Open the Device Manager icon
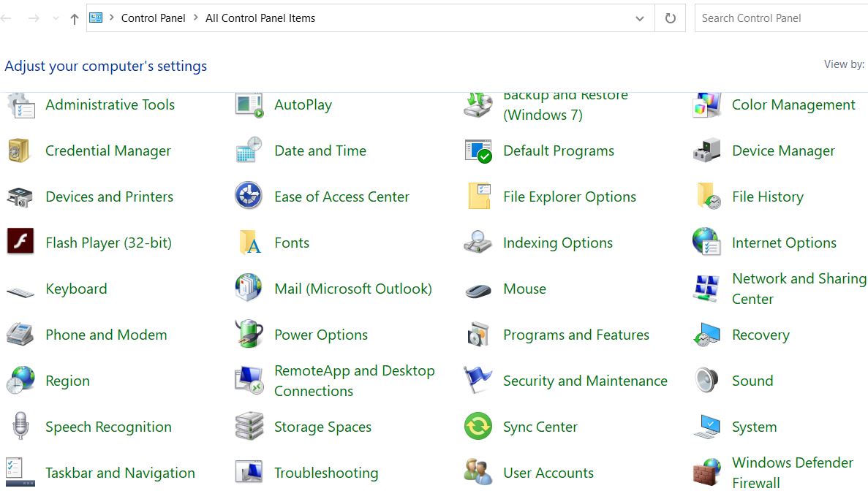 pyautogui.click(x=707, y=151)
